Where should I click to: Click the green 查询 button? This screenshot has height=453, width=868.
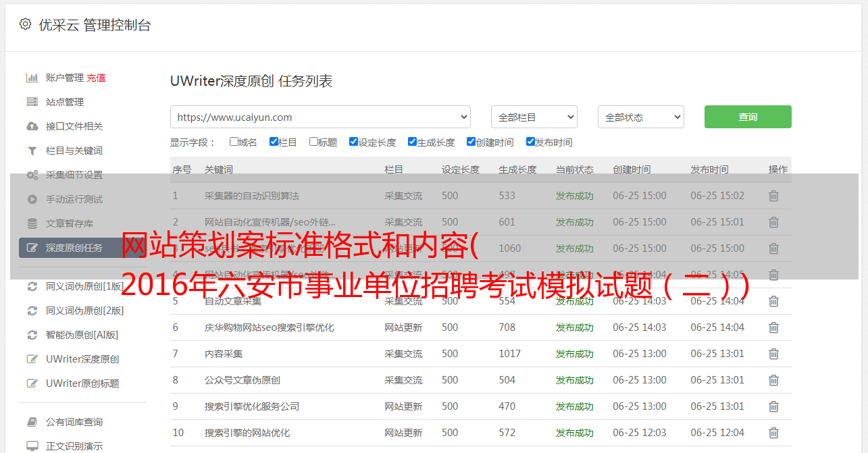pos(748,117)
